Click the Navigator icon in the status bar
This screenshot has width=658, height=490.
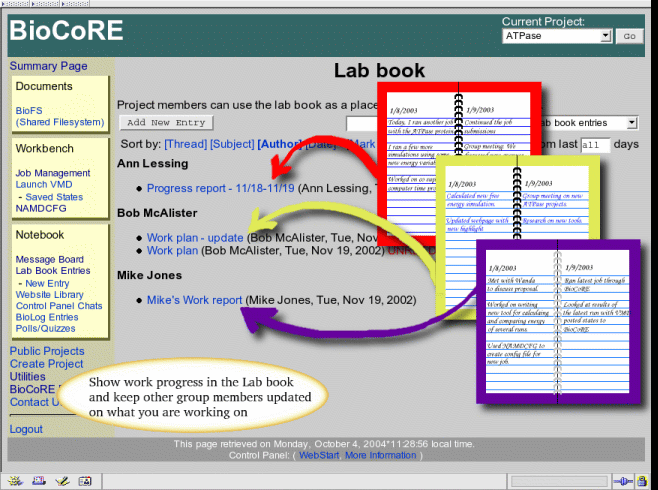pyautogui.click(x=13, y=481)
